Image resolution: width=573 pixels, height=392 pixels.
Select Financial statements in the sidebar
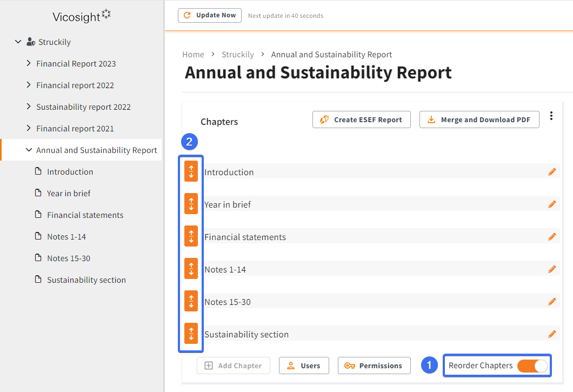pos(85,215)
